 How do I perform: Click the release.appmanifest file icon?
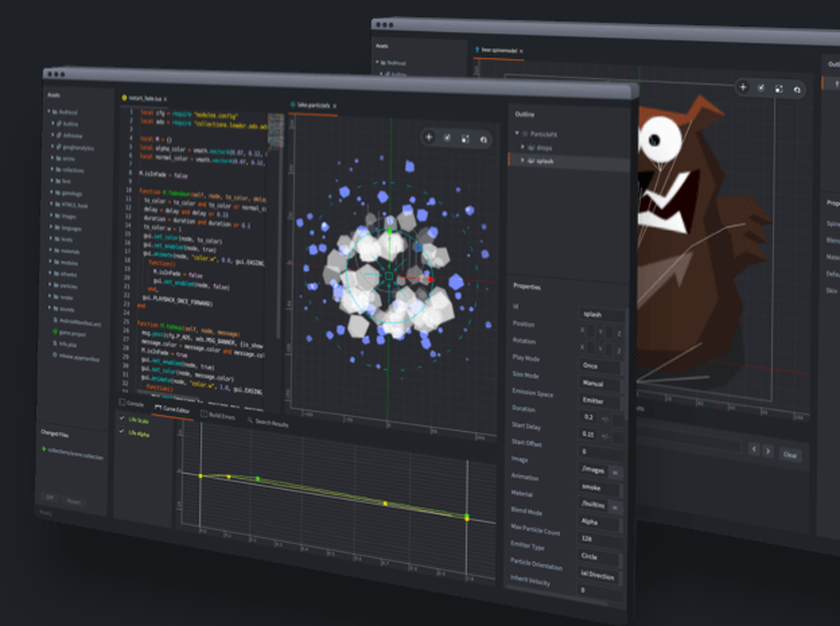pyautogui.click(x=55, y=355)
